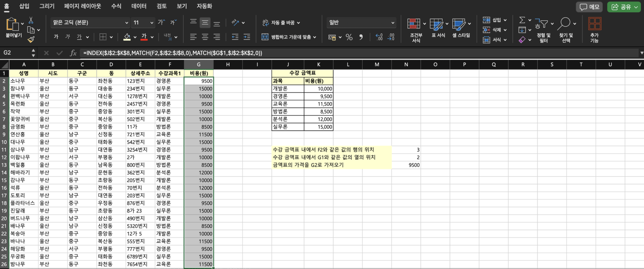This screenshot has width=644, height=269.
Task: Click the Conditional Formatting (조건부 서식) icon
Action: [414, 24]
